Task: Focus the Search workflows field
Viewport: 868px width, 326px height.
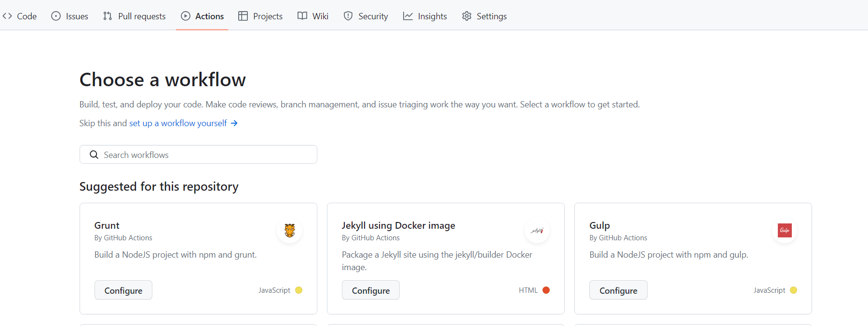Action: coord(198,155)
